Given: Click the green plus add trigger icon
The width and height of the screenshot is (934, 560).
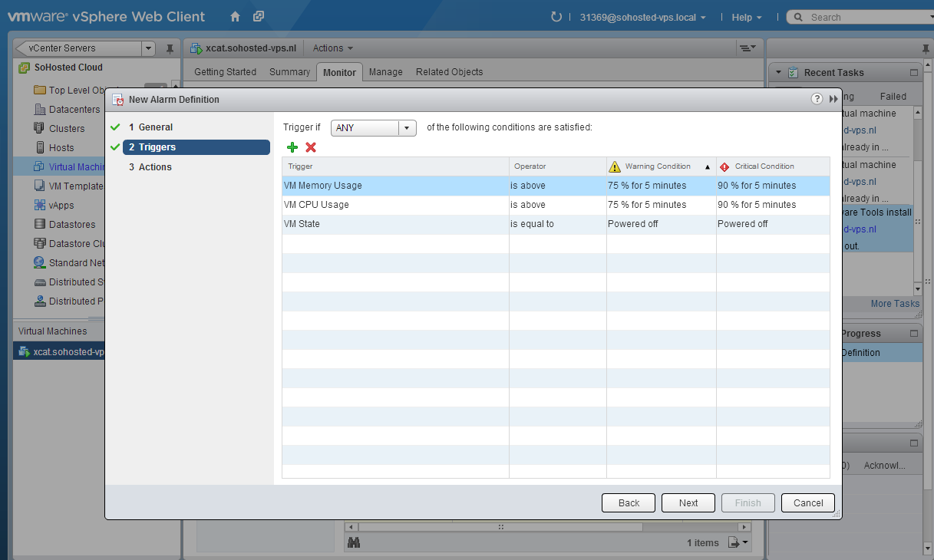Looking at the screenshot, I should coord(292,147).
